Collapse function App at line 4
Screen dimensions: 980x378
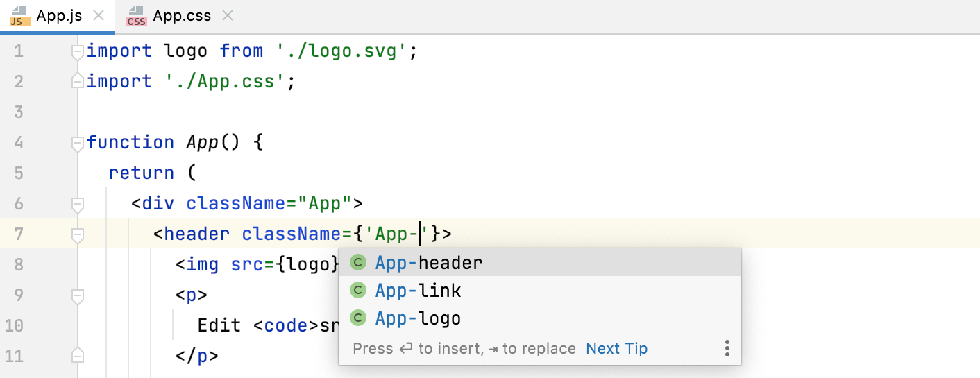point(78,143)
